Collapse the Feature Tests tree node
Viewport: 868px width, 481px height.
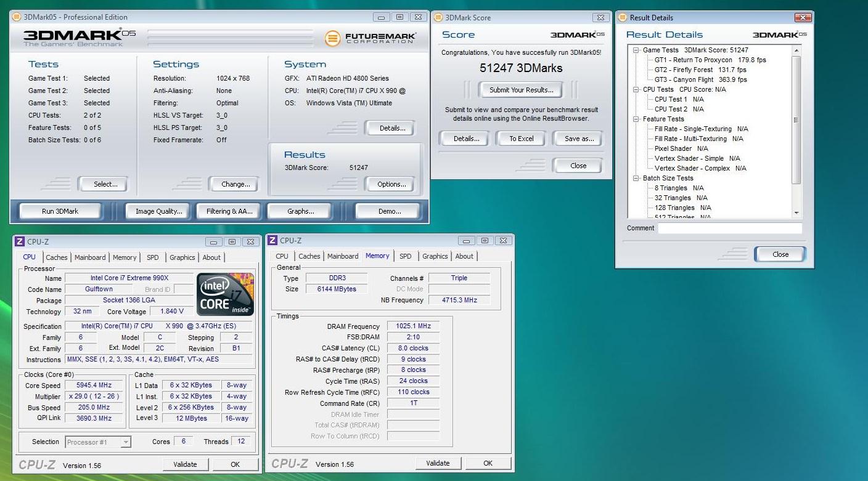636,119
